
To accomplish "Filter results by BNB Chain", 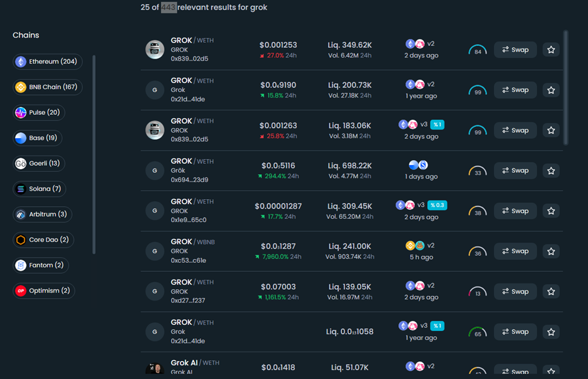I will pyautogui.click(x=48, y=87).
